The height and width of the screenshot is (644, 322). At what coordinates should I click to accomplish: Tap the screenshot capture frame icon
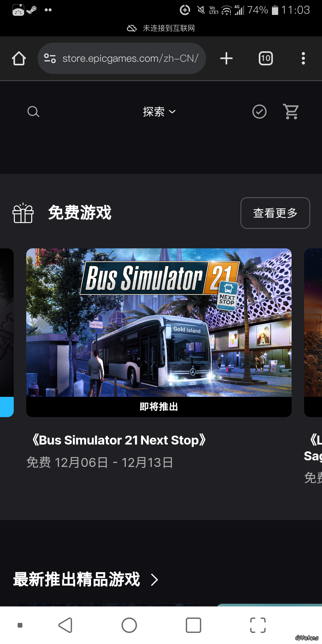(x=258, y=625)
